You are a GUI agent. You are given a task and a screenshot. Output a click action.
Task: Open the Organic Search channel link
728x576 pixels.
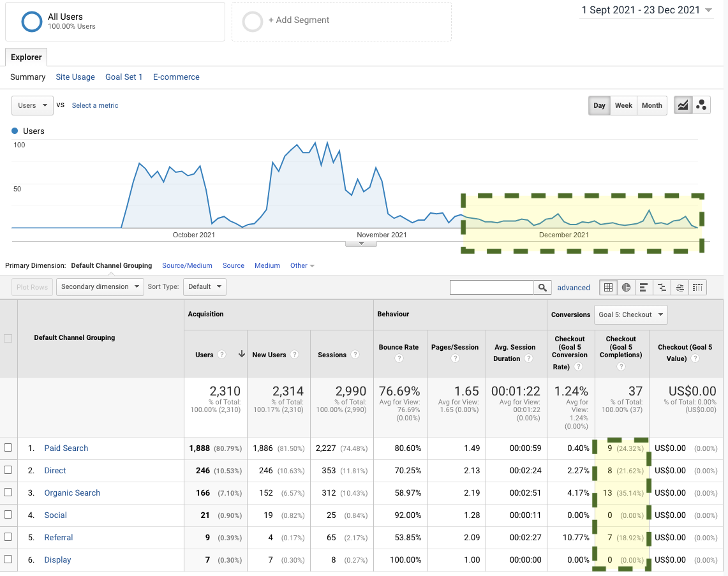tap(72, 492)
